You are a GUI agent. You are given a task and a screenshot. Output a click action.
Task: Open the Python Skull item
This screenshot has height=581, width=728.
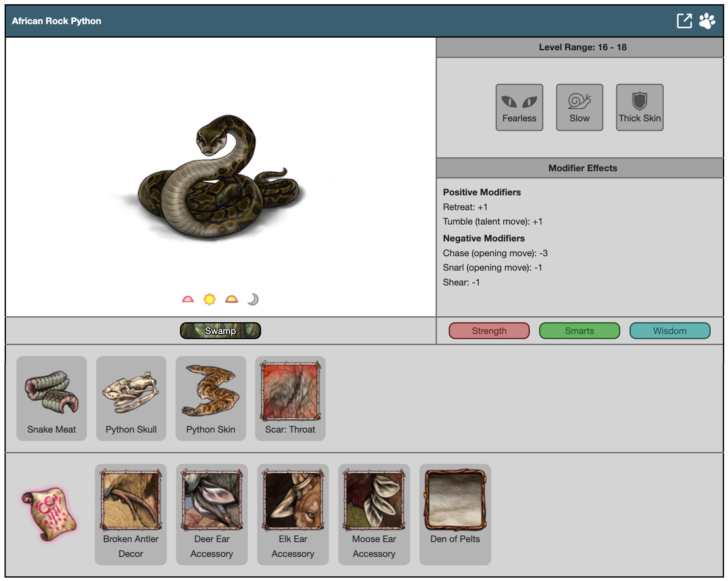[131, 398]
